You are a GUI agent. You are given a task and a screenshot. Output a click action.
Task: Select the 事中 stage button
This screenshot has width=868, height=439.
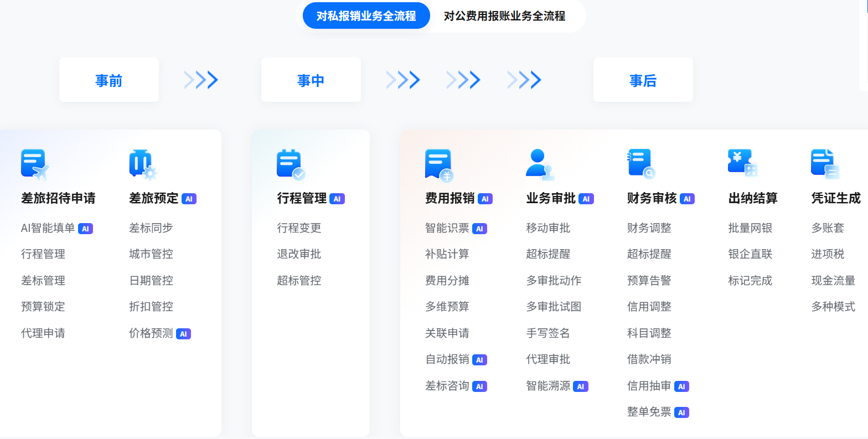click(x=311, y=80)
